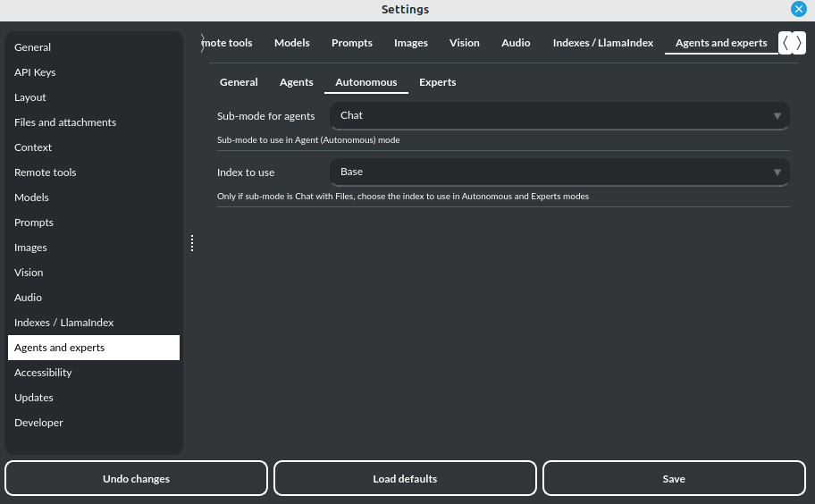
Task: Click the Undo changes button
Action: pyautogui.click(x=136, y=479)
